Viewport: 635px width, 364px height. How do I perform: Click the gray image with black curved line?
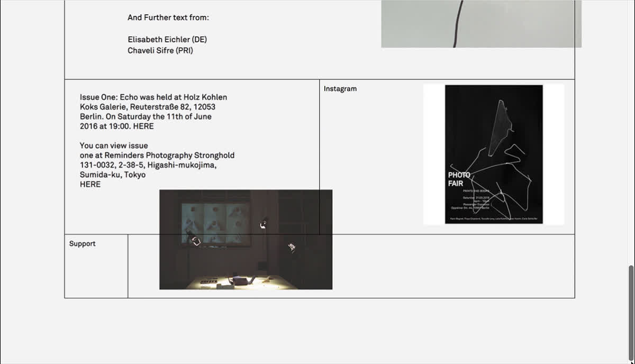[481, 24]
